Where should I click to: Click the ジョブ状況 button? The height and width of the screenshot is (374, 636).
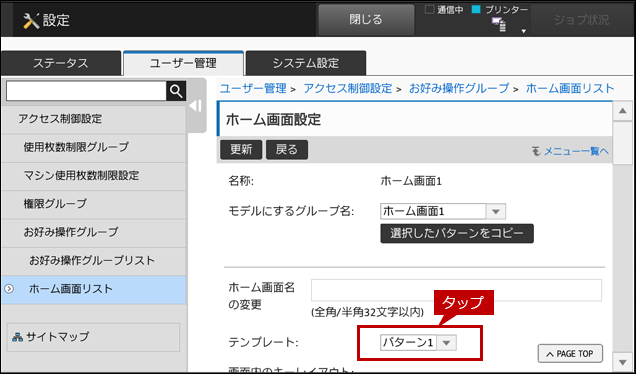[582, 20]
